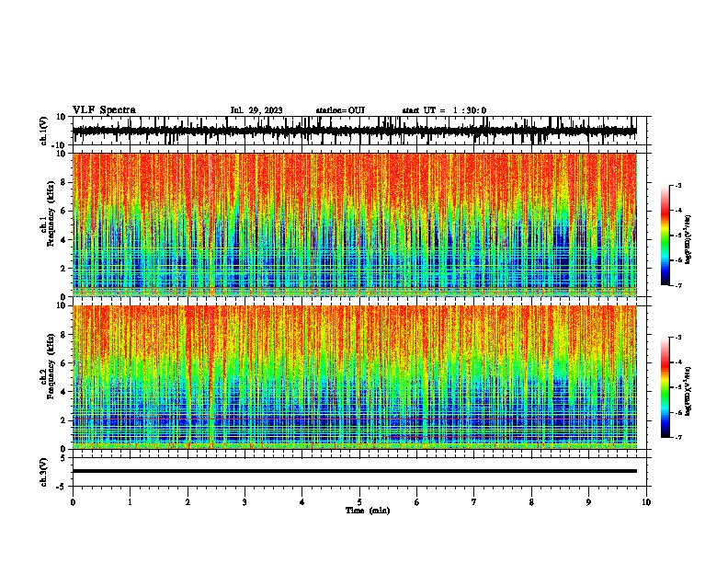Click the "6" kHz tick on ch.2 frequency axis
The height and width of the screenshot is (563, 728).
coord(63,363)
